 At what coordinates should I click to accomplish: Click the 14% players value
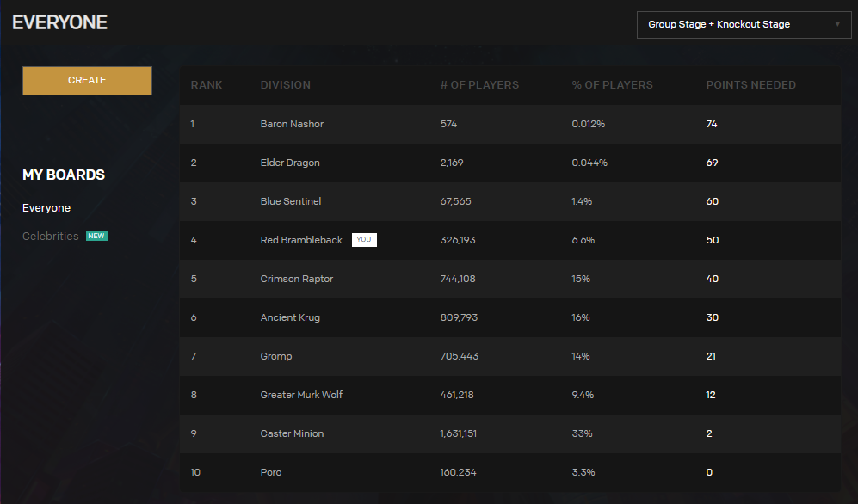click(x=581, y=356)
